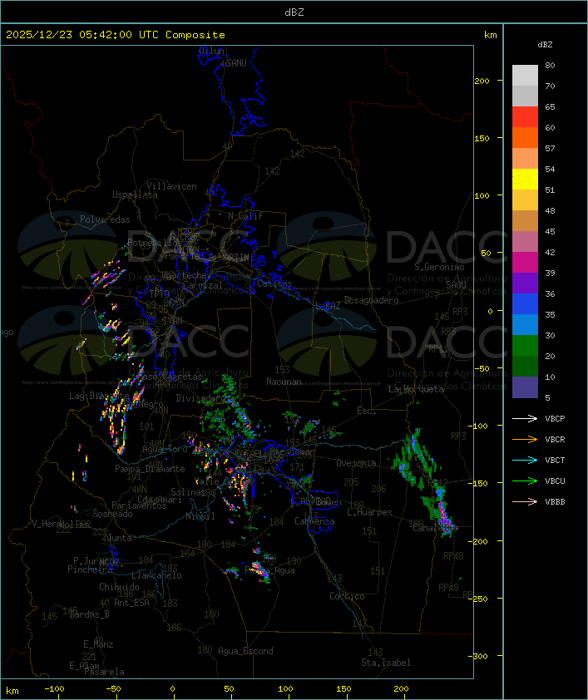Select the dark orange 57-60 dBZ swatch
This screenshot has height=700, width=588.
click(x=525, y=137)
